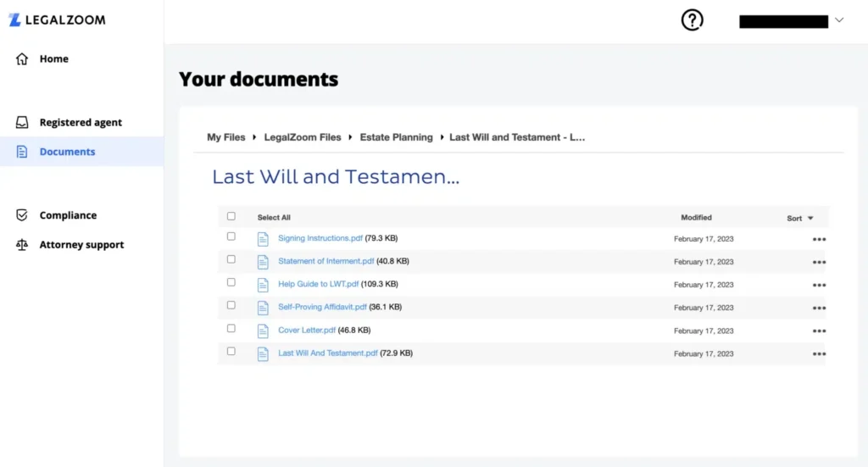Navigate to LegalZoom Files breadcrumb

[x=303, y=137]
